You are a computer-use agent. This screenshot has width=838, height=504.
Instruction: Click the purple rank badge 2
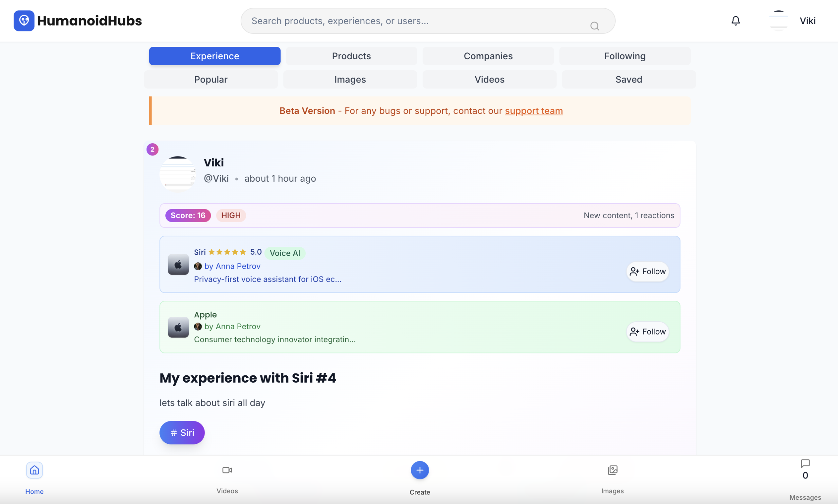pyautogui.click(x=152, y=149)
